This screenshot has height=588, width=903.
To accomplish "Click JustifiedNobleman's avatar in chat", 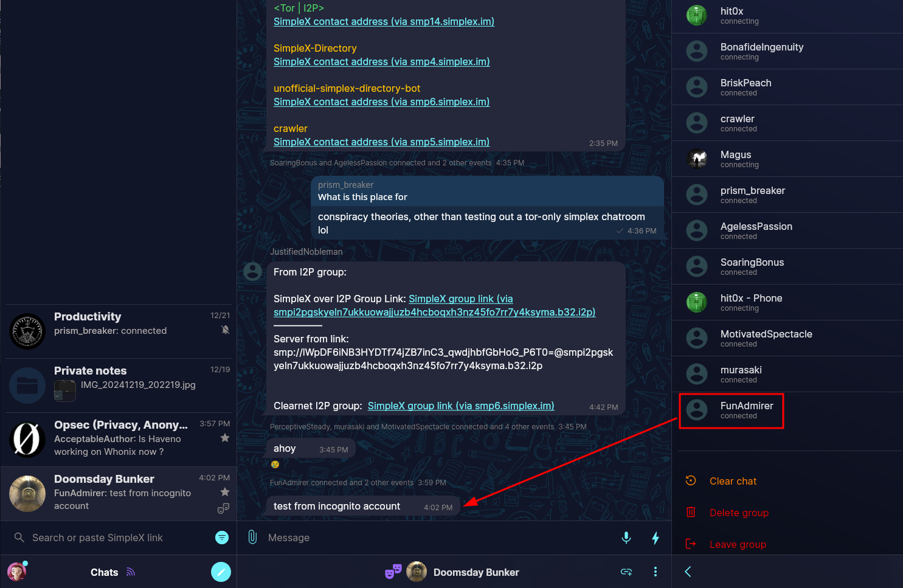I will (x=252, y=271).
